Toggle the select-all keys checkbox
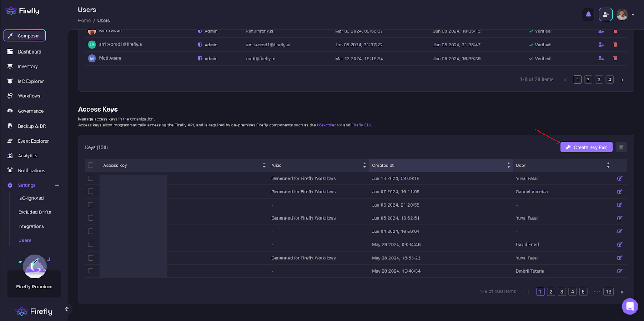644x321 pixels. [91, 165]
